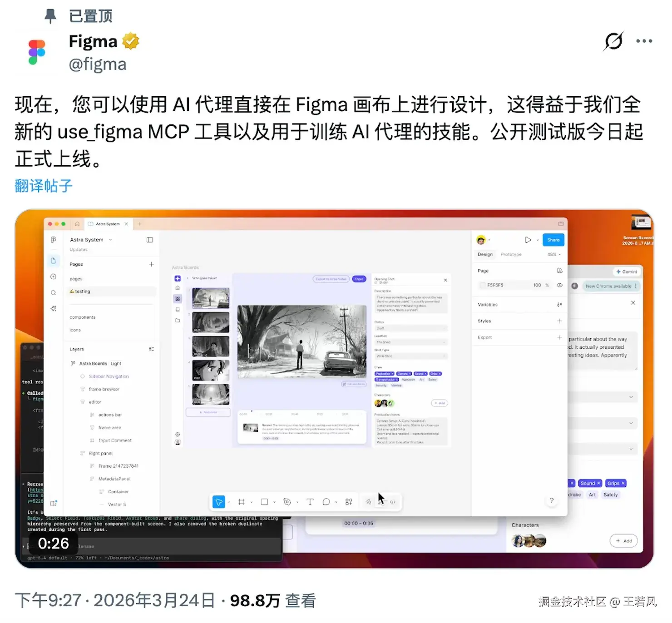Open the Figma profile avatar in the post
Image resolution: width=672 pixels, height=623 pixels.
point(37,52)
